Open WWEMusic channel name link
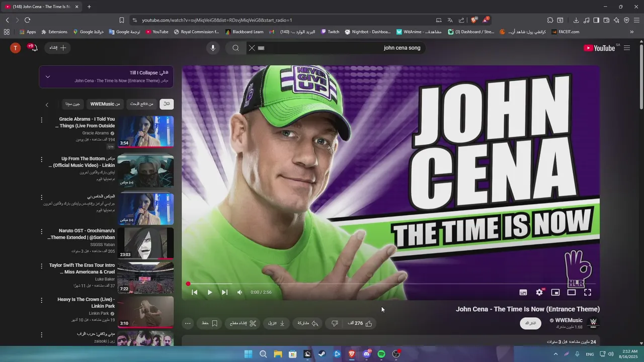644x362 pixels. [x=569, y=320]
